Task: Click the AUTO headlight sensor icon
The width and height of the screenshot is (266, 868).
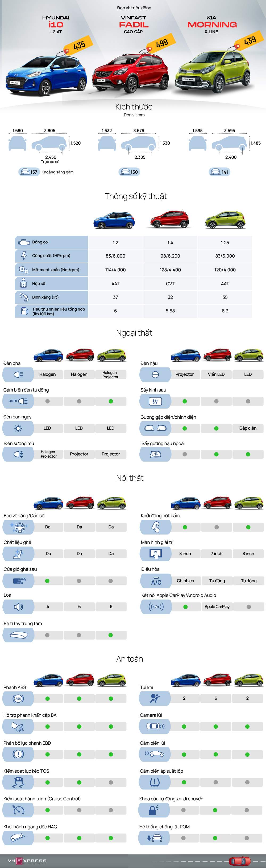Action: pyautogui.click(x=18, y=401)
